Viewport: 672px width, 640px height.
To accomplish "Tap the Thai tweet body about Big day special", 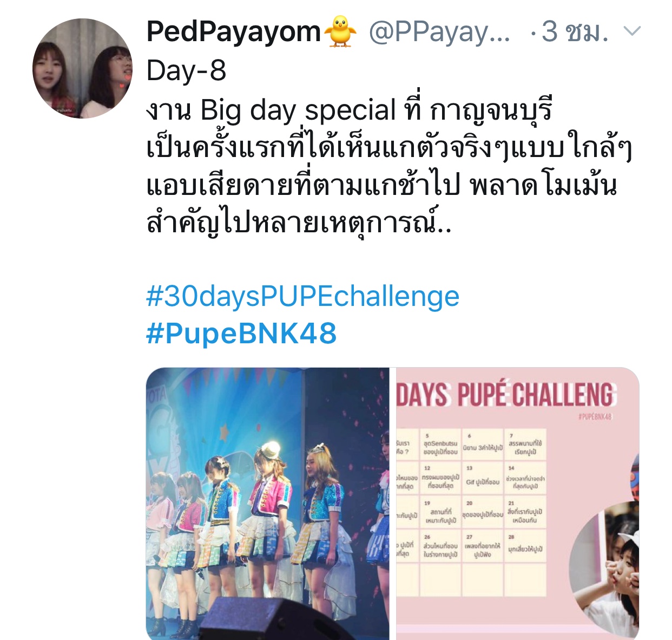I will click(388, 166).
